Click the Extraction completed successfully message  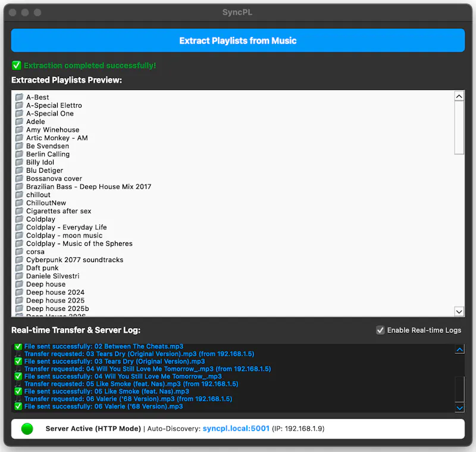(90, 66)
